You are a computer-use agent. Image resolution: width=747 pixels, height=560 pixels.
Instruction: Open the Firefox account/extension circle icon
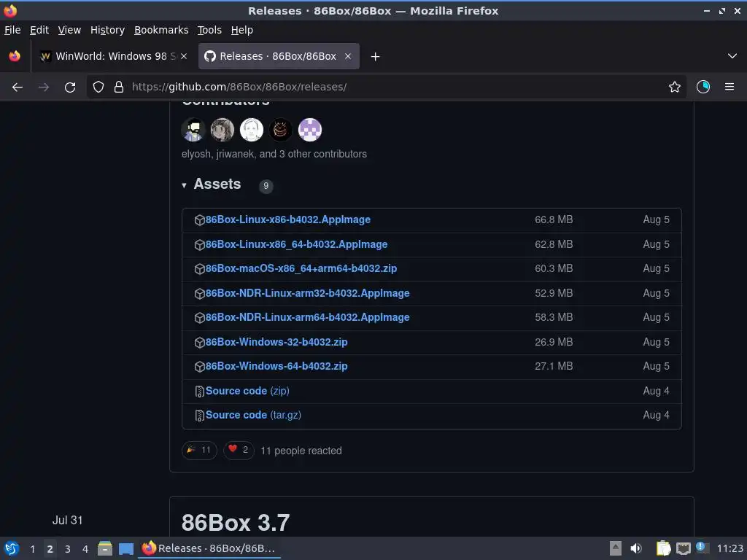[703, 87]
